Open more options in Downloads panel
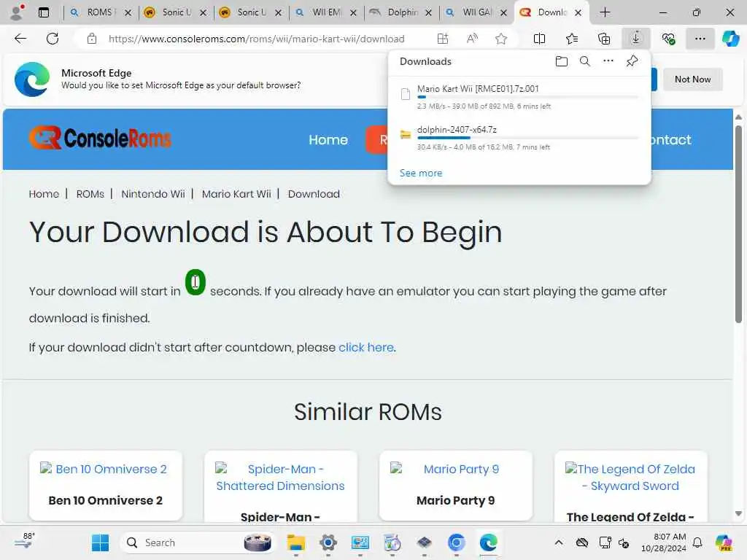 608,61
